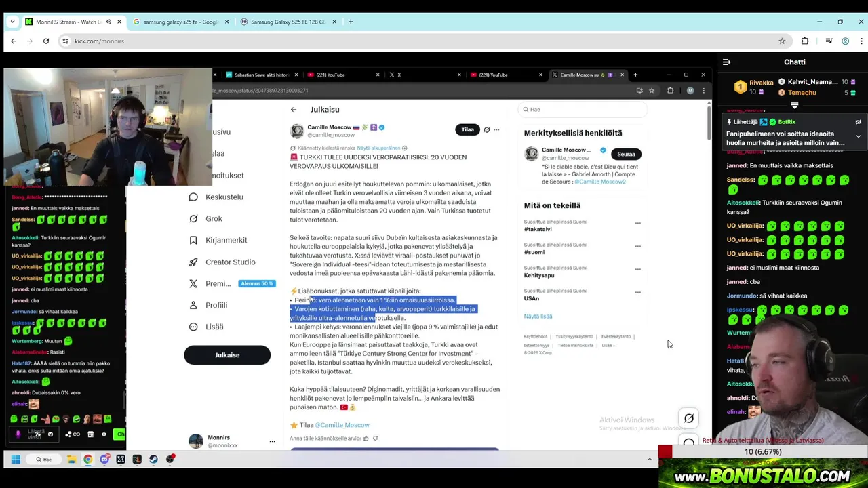Open Kirjanmerkit bookmarks in sidebar
The width and height of the screenshot is (868, 488).
(x=218, y=240)
